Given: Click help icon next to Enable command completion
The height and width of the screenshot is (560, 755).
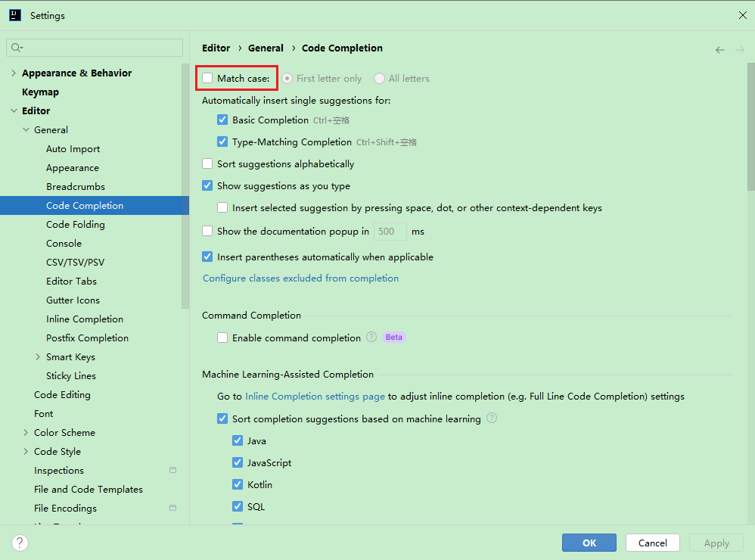Looking at the screenshot, I should click(x=371, y=338).
